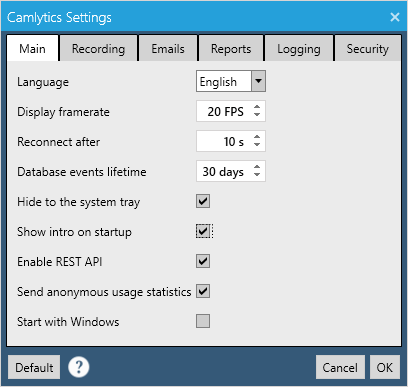
Task: Click the 10 s reconnect field
Action: point(231,141)
